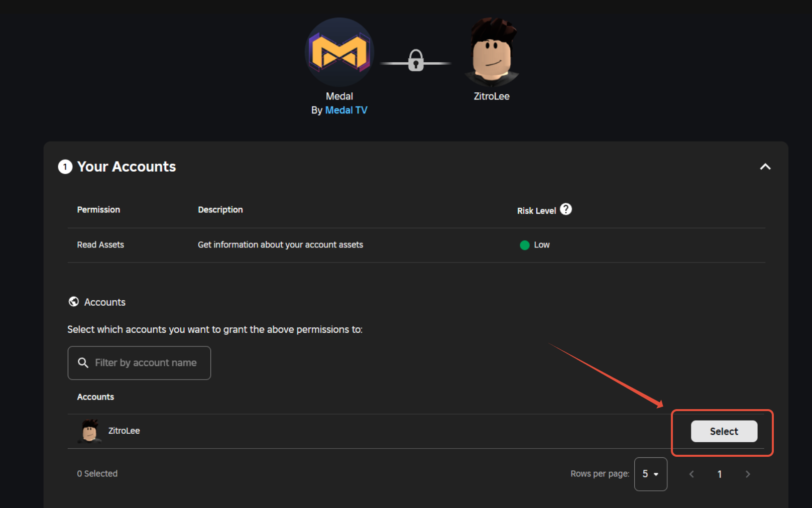Screen dimensions: 812x508
Task: Collapse the Your Accounts section
Action: [765, 167]
